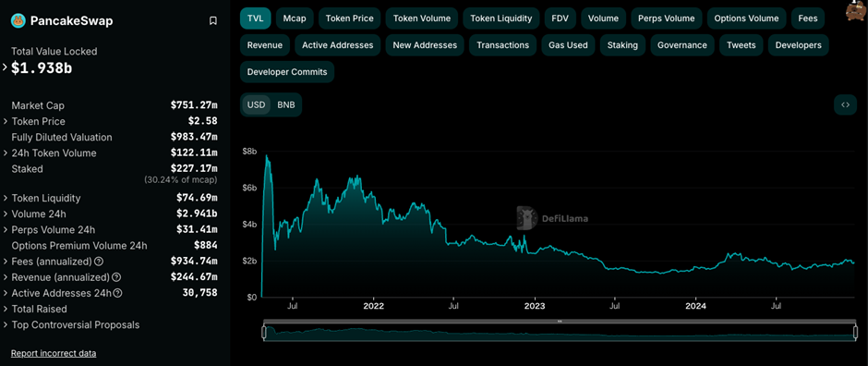Click the 2024 label on the chart axis
The height and width of the screenshot is (366, 868).
[x=696, y=306]
